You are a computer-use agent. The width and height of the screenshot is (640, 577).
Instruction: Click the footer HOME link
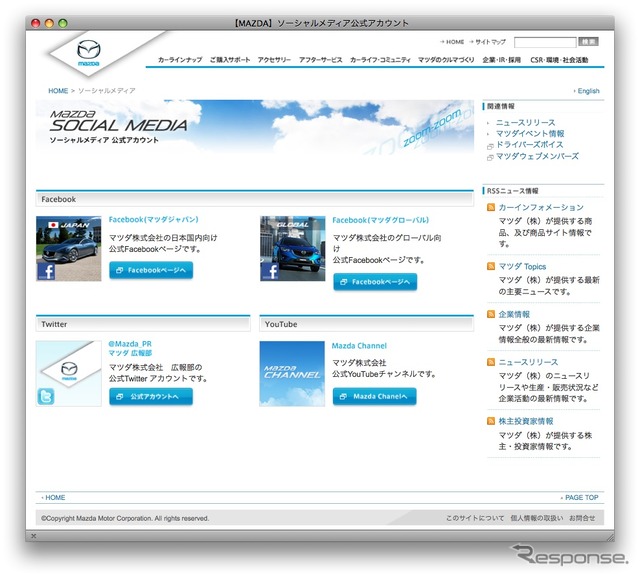click(x=53, y=497)
